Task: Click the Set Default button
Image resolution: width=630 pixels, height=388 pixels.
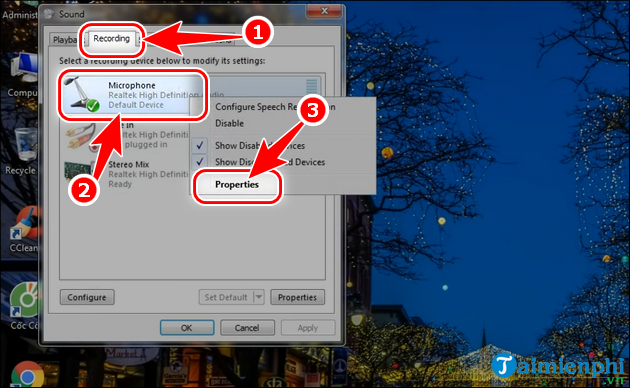Action: pyautogui.click(x=226, y=297)
